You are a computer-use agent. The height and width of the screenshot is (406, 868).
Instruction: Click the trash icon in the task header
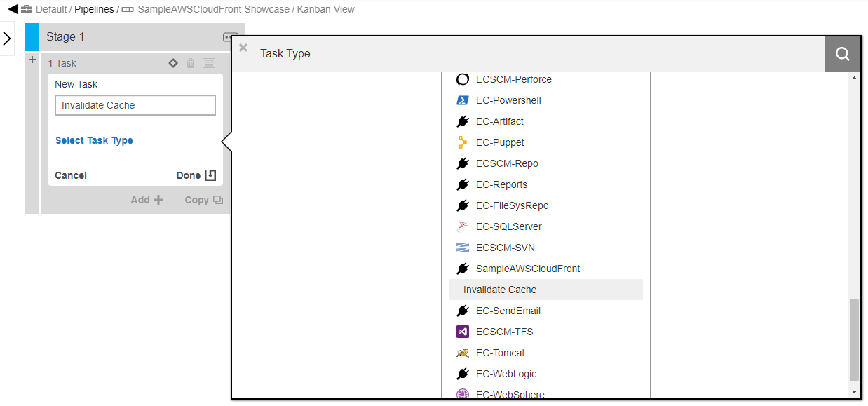190,63
